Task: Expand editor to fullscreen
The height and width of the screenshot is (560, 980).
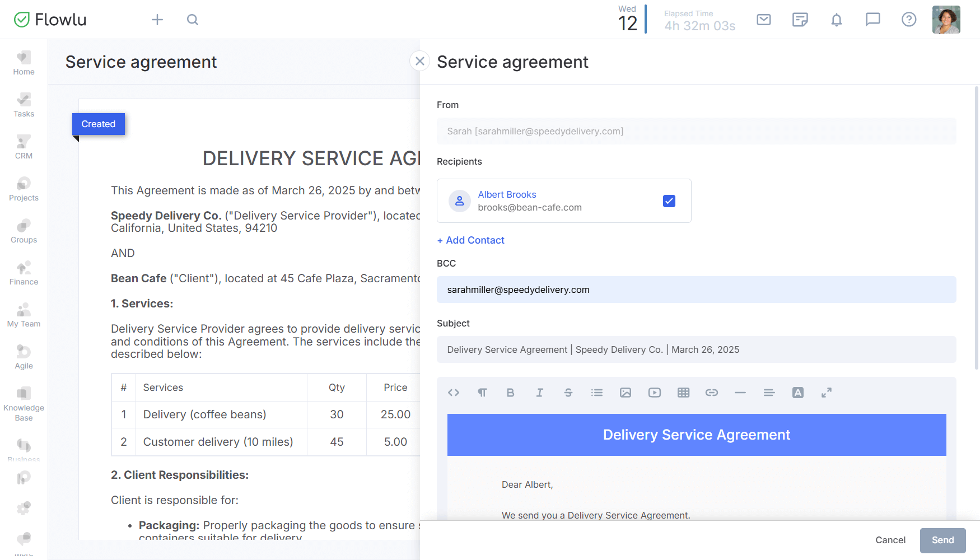Action: tap(827, 393)
